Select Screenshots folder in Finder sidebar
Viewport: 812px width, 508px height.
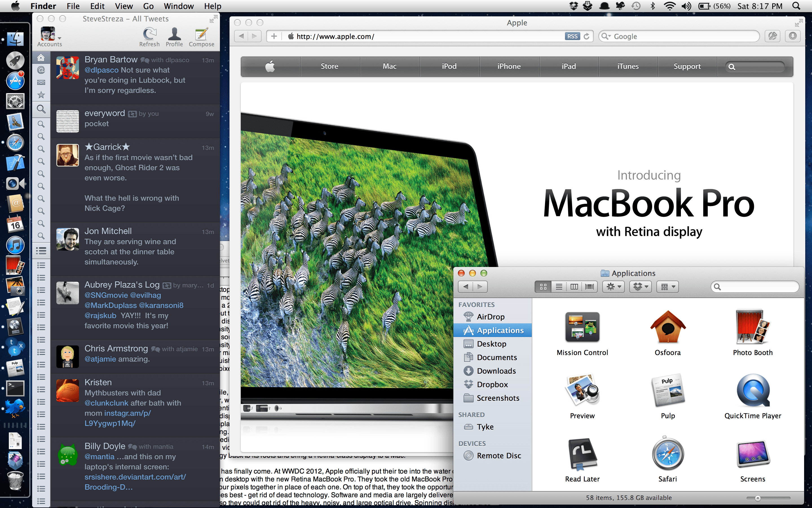point(493,398)
